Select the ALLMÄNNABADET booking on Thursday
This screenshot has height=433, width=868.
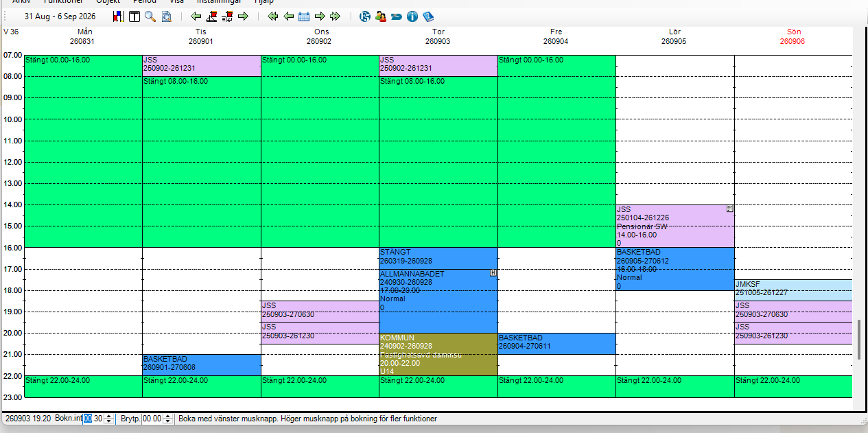(438, 301)
